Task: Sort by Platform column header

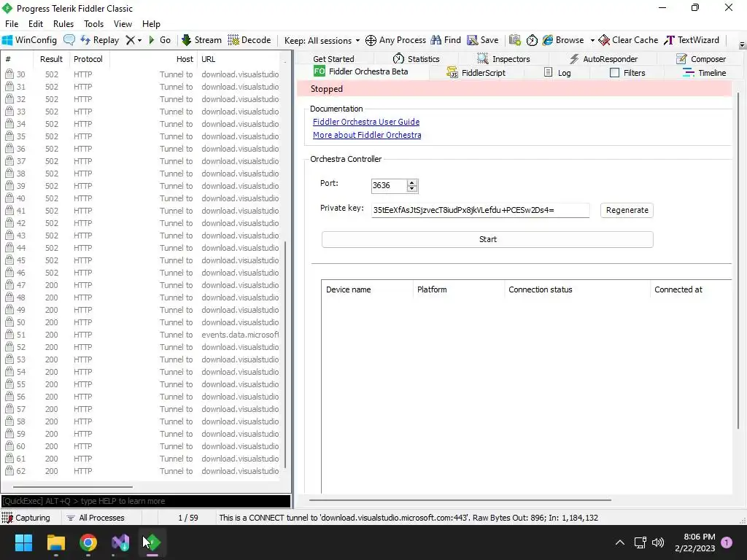Action: (x=458, y=289)
